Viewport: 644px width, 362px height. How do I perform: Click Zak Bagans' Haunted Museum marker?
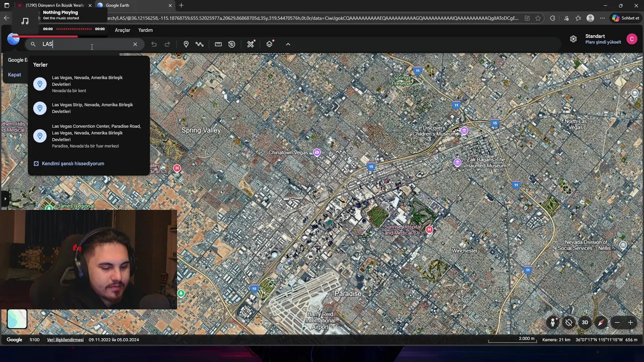pyautogui.click(x=457, y=162)
